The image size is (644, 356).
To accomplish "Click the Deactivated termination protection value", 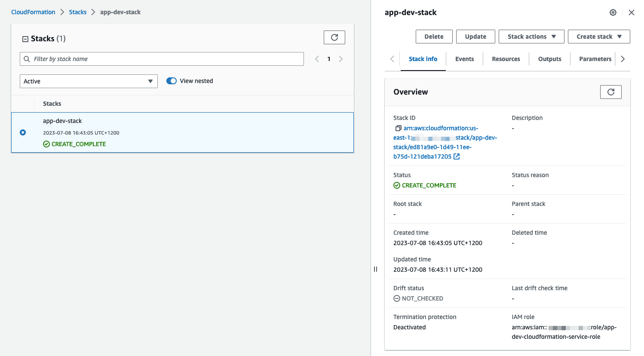I will coord(409,327).
